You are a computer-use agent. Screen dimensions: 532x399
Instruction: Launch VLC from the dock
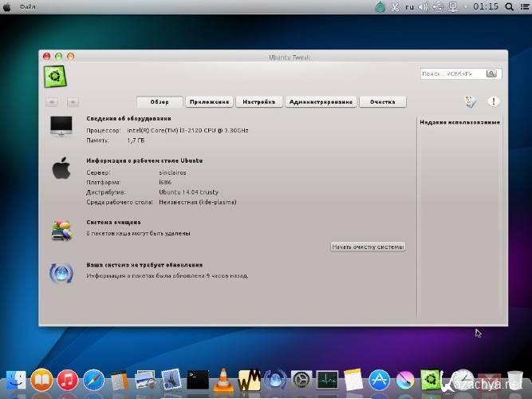click(x=225, y=379)
